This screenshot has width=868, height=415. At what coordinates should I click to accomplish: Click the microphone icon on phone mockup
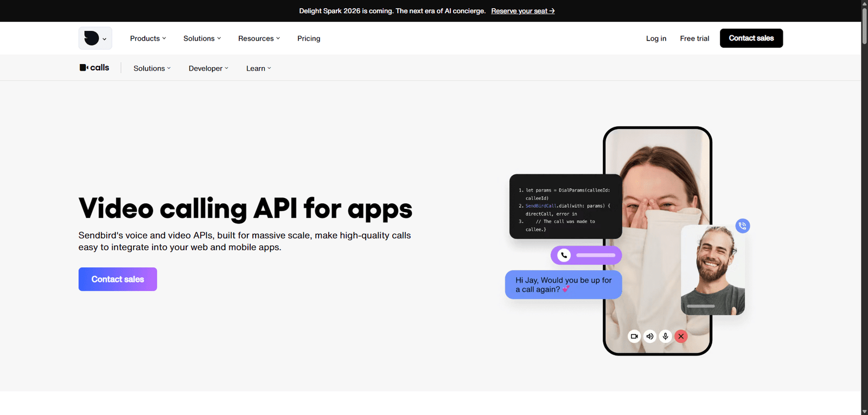pos(666,336)
